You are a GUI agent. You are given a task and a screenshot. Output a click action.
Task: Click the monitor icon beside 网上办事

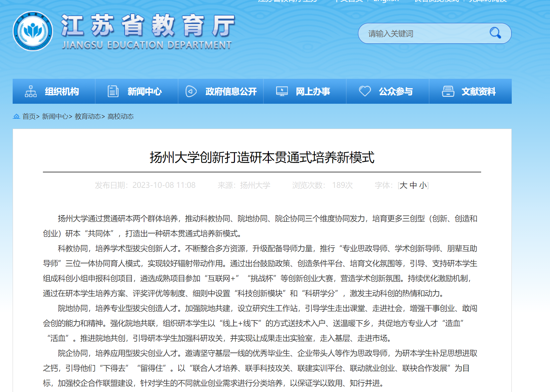click(x=282, y=91)
